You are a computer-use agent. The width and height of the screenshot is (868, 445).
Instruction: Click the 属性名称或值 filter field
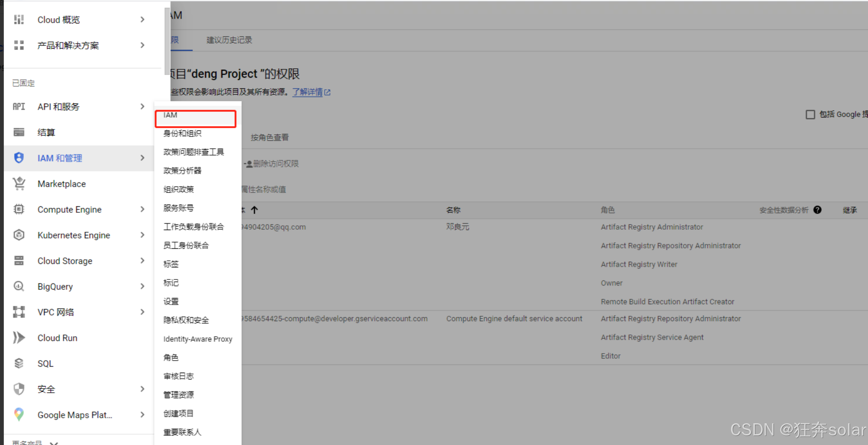click(x=264, y=189)
